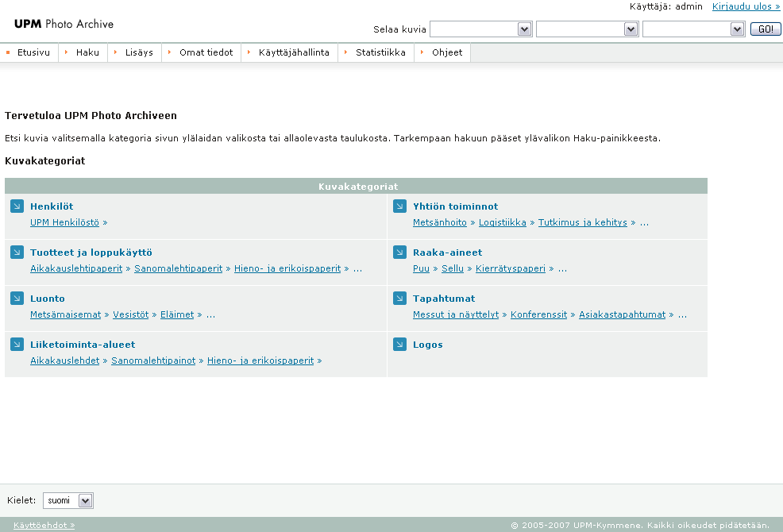Open the Aikakauslehtipaperit subcategory link

click(76, 268)
